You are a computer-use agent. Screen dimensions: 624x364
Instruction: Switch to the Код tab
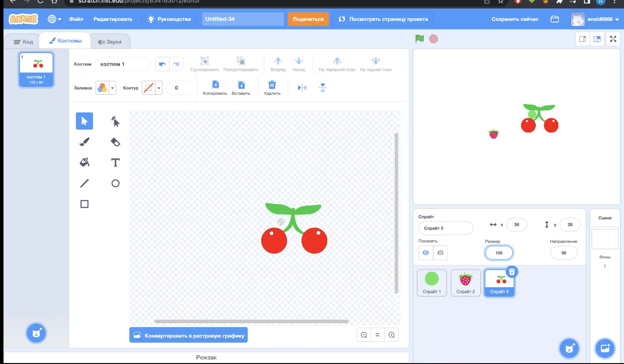[23, 42]
